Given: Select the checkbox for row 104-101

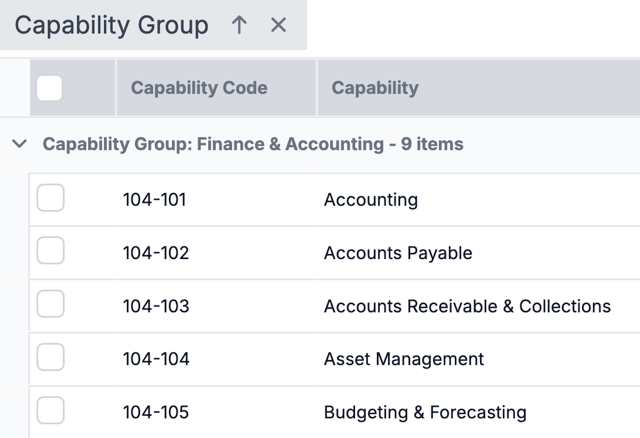Looking at the screenshot, I should (50, 199).
